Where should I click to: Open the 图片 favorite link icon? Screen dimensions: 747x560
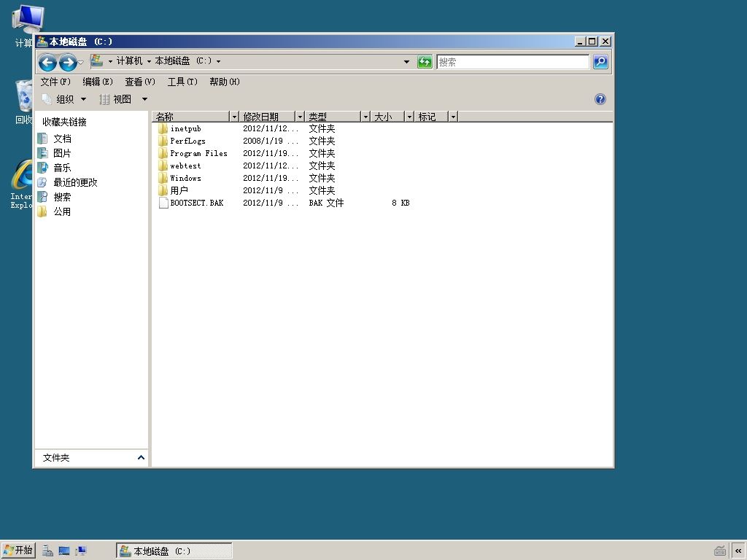(x=42, y=153)
